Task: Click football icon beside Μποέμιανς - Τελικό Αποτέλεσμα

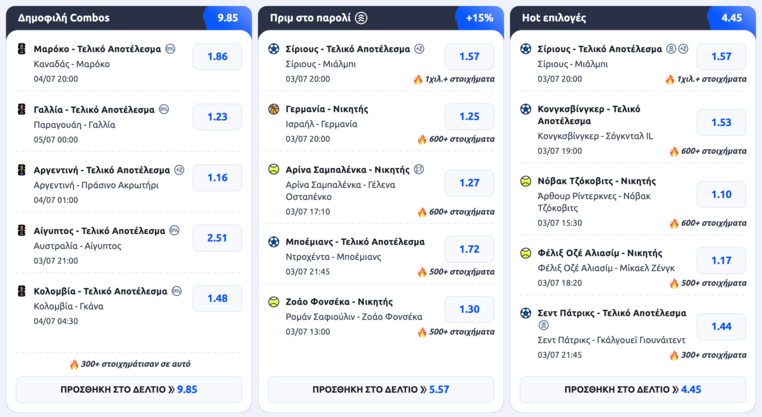Action: (274, 242)
